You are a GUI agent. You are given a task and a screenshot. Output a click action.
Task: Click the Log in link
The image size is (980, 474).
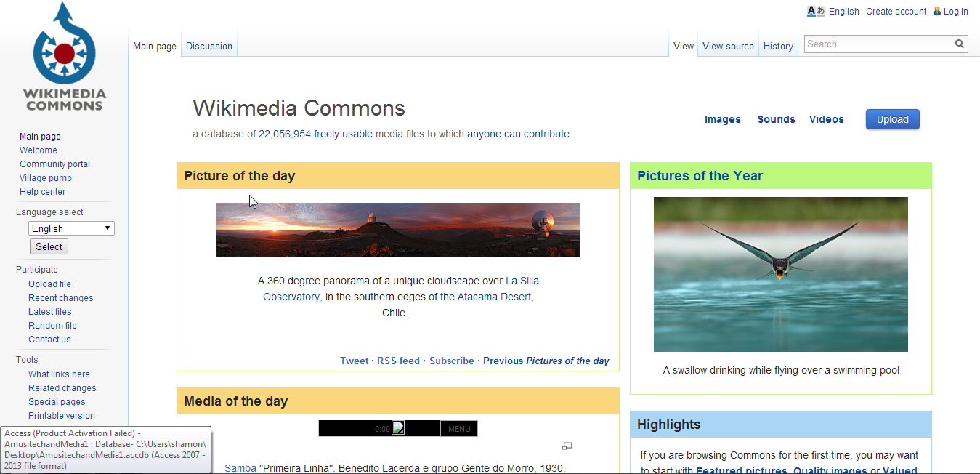click(x=955, y=12)
